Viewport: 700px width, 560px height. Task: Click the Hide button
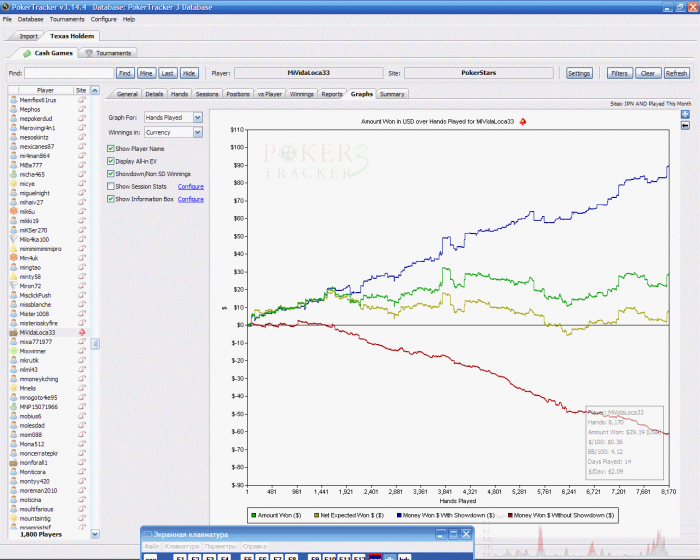click(x=189, y=73)
